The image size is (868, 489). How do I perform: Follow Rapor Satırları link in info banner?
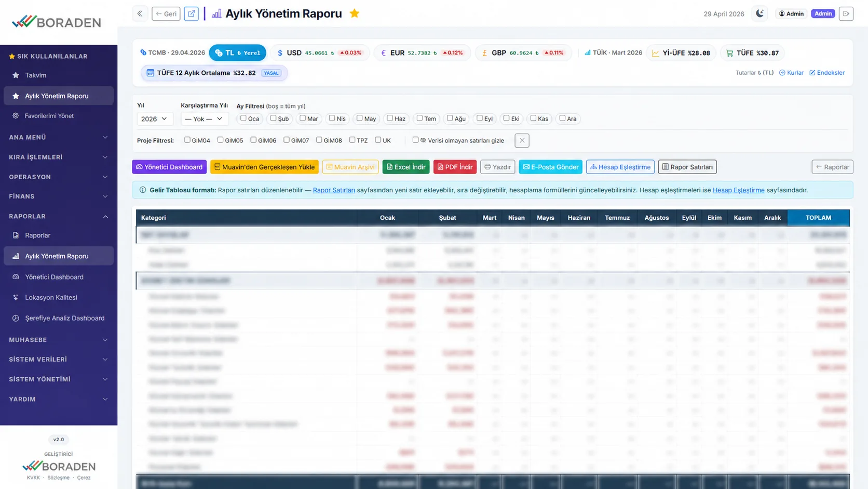coord(334,190)
